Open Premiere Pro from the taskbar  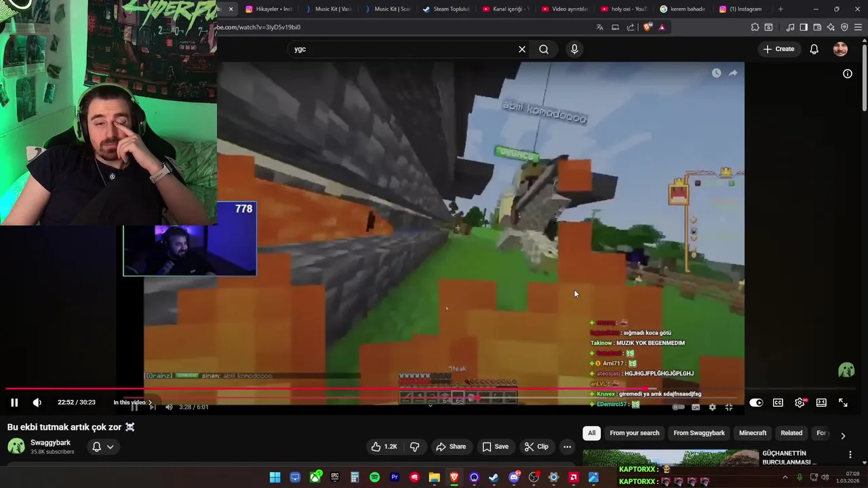pyautogui.click(x=395, y=477)
